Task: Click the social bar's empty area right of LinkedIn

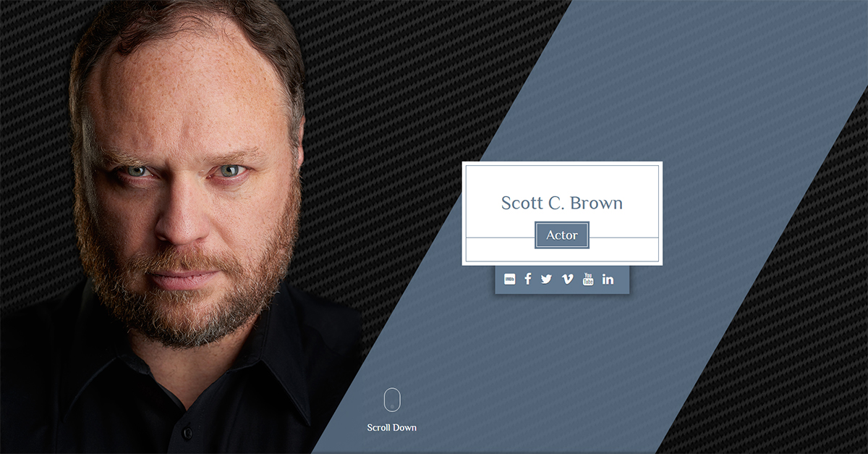Action: coord(622,279)
